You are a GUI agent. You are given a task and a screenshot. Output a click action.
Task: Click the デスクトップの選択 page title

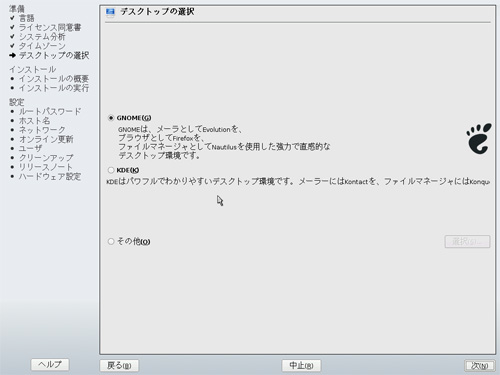pos(157,12)
